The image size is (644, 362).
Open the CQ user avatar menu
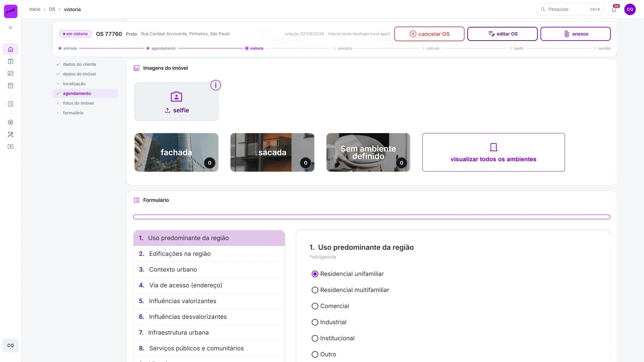tap(630, 9)
